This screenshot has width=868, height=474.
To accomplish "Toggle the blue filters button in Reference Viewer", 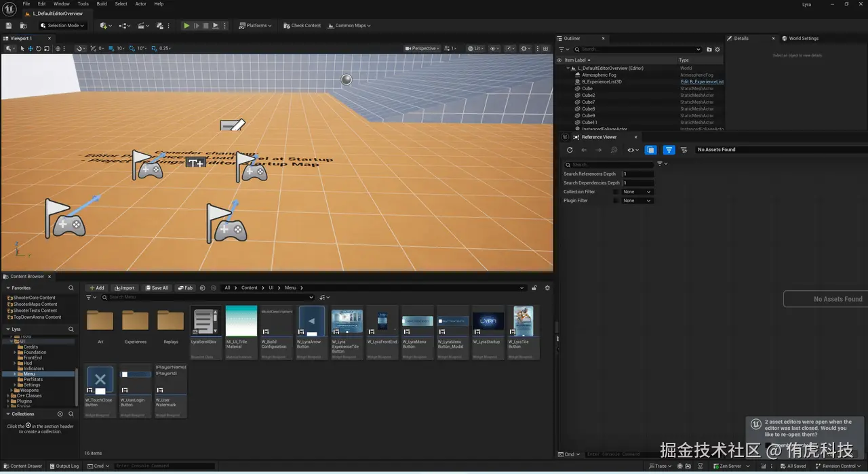I will point(669,150).
